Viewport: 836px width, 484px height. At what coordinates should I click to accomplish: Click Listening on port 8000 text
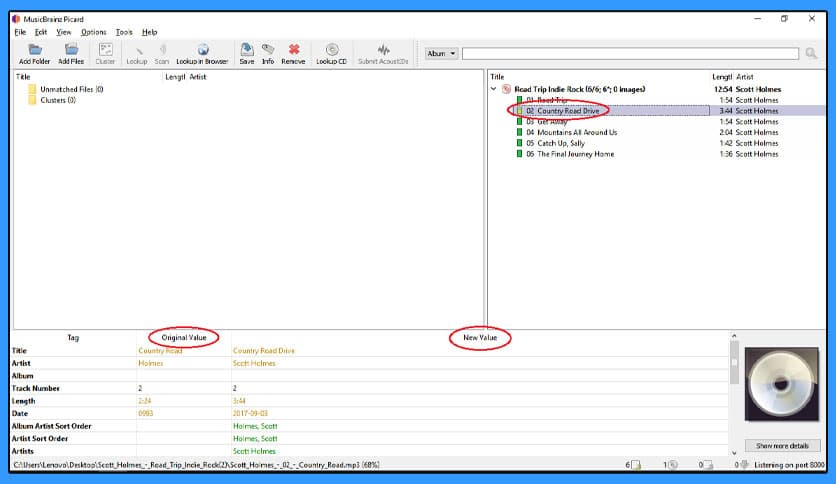(x=789, y=465)
